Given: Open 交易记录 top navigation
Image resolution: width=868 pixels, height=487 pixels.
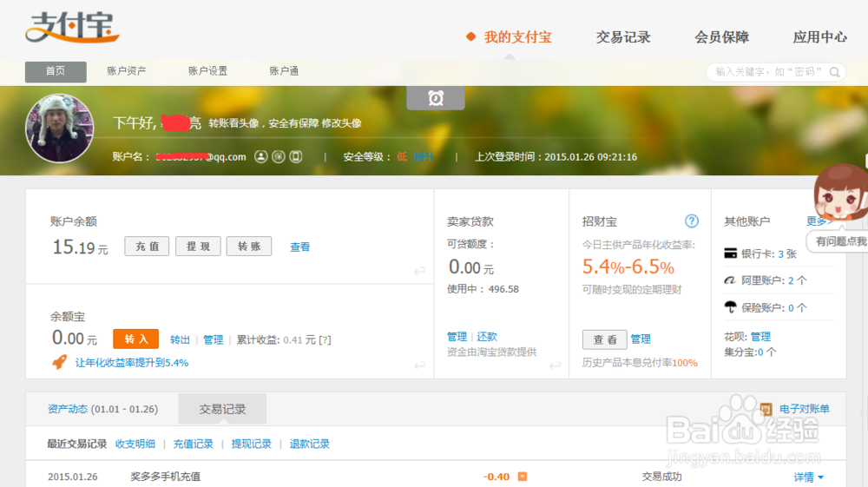Looking at the screenshot, I should 622,37.
